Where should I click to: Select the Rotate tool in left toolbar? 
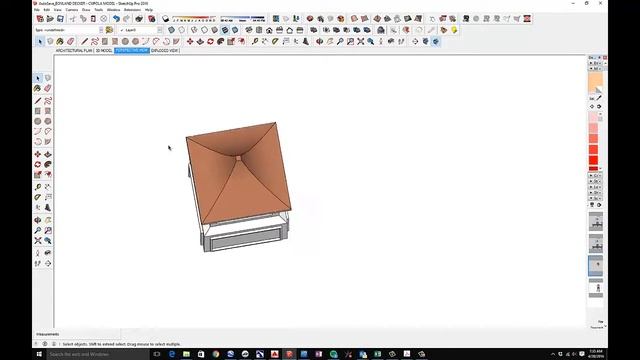(38, 164)
